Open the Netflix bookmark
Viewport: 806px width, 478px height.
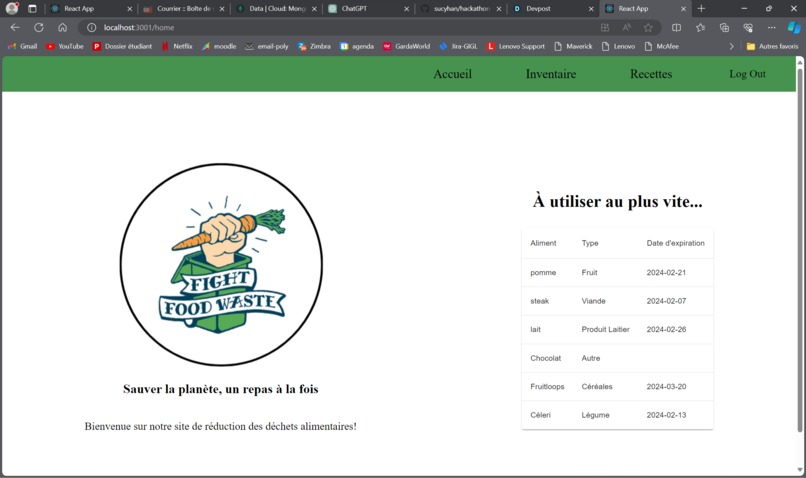point(177,46)
